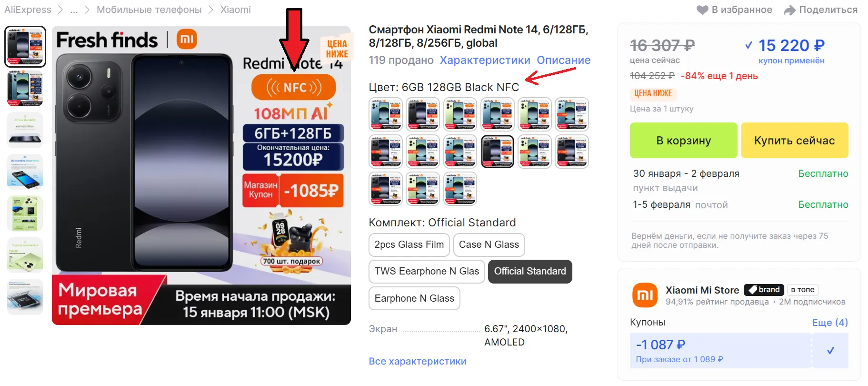Pick the TWS Earphone N Glas bundle
The width and height of the screenshot is (868, 386).
427,272
